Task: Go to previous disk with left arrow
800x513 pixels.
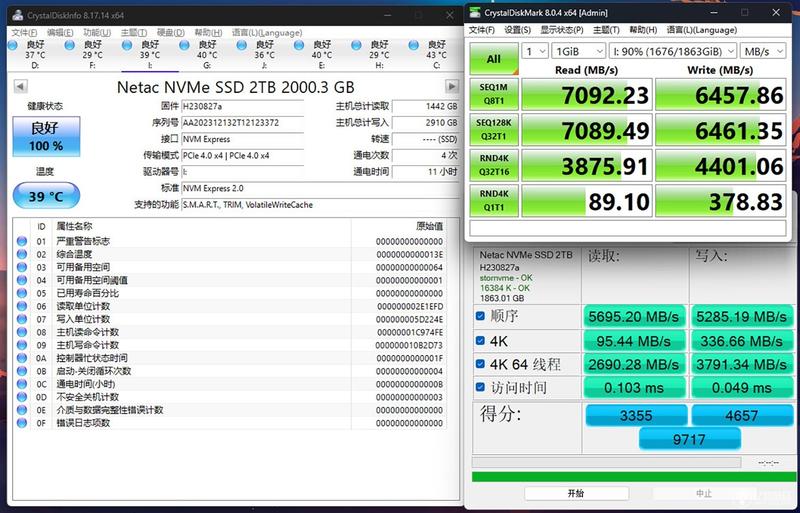Action: tap(20, 86)
